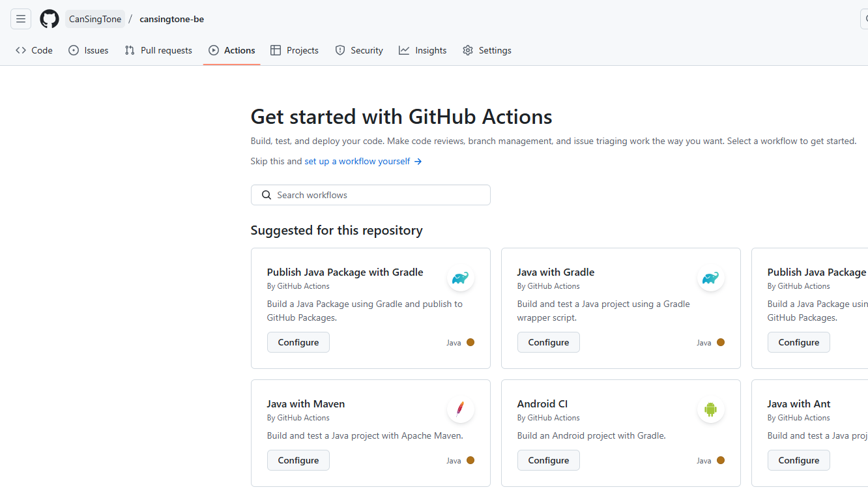Viewport: 868px width, 498px height.
Task: Click Gradle elephant icon on Java with Gradle card
Action: pos(711,278)
